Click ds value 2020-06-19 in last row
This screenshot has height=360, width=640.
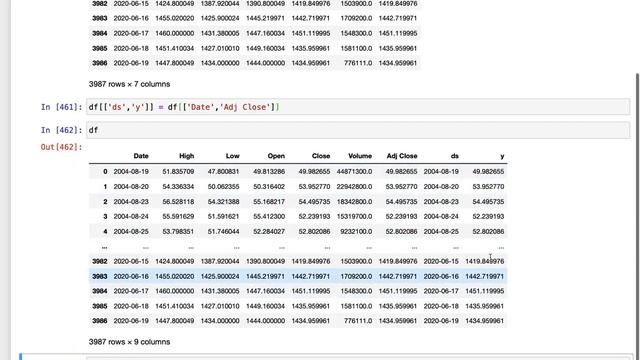coord(441,321)
